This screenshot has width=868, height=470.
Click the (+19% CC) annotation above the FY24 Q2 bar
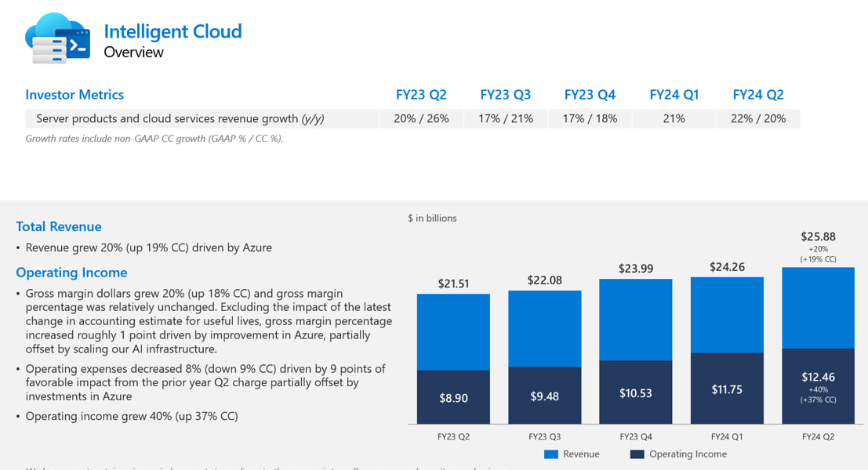coord(818,259)
